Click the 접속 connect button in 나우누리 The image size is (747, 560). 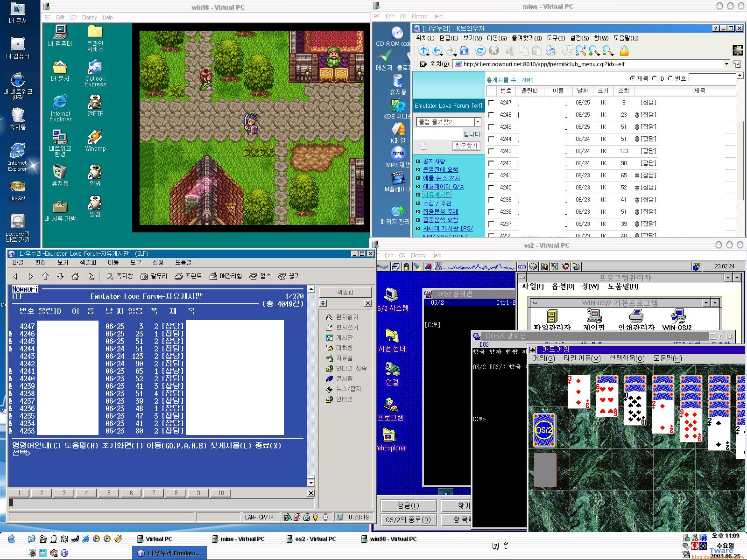click(x=261, y=276)
